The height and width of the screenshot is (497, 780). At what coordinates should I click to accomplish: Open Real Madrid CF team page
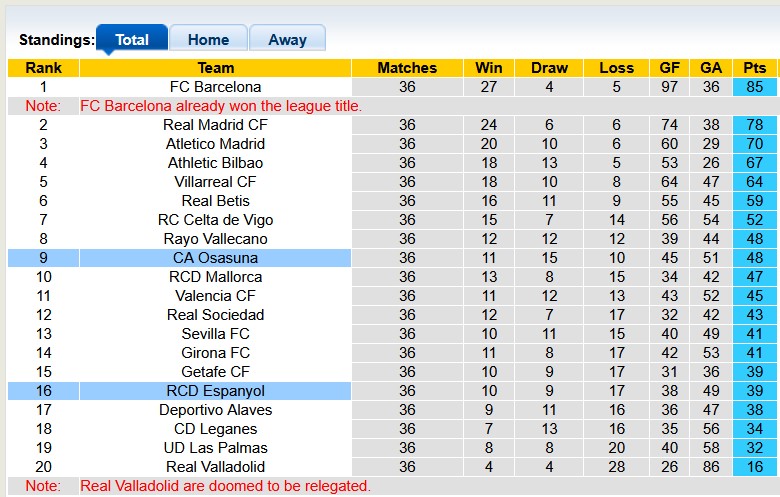pyautogui.click(x=215, y=125)
